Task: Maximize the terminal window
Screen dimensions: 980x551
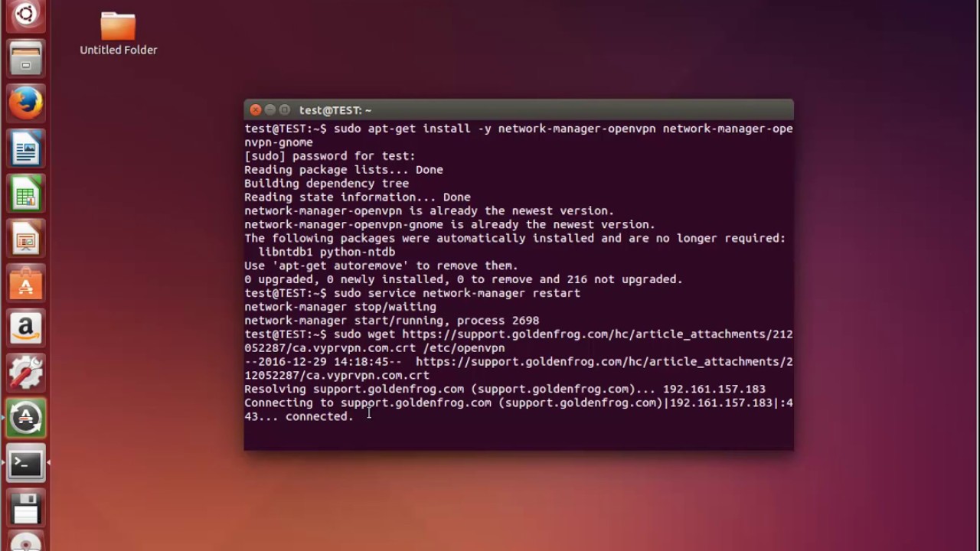Action: click(285, 110)
